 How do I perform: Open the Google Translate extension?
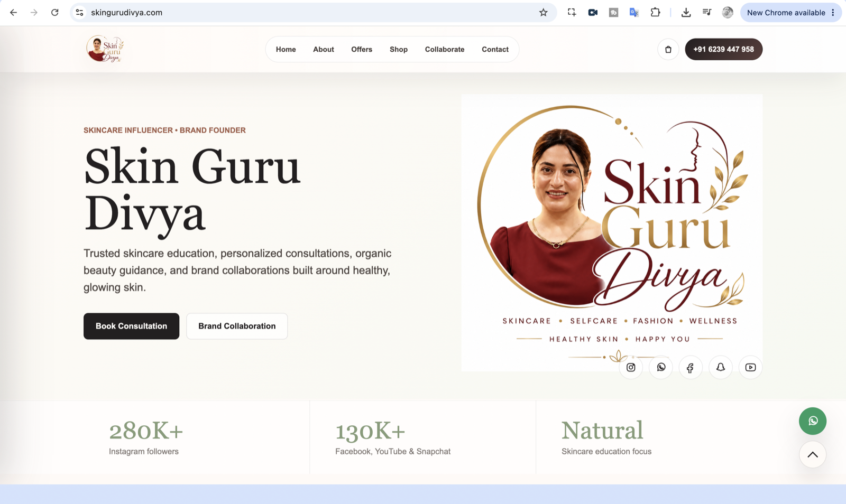coord(634,12)
